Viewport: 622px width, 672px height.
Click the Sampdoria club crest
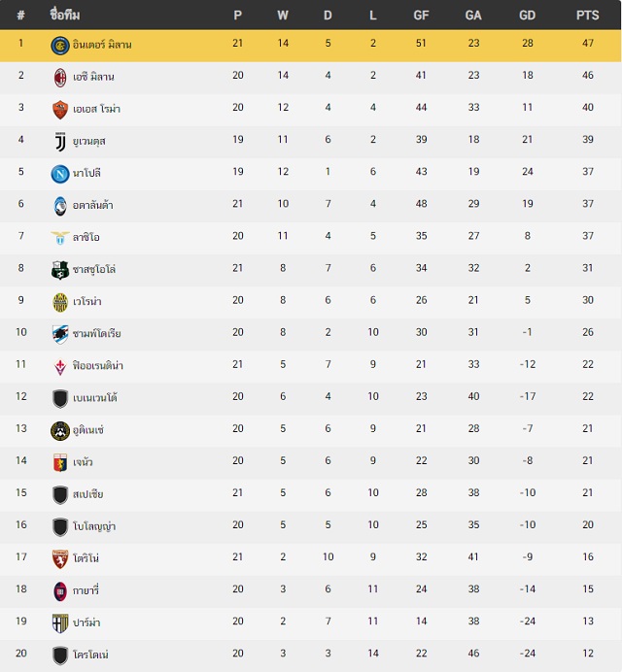click(x=60, y=334)
